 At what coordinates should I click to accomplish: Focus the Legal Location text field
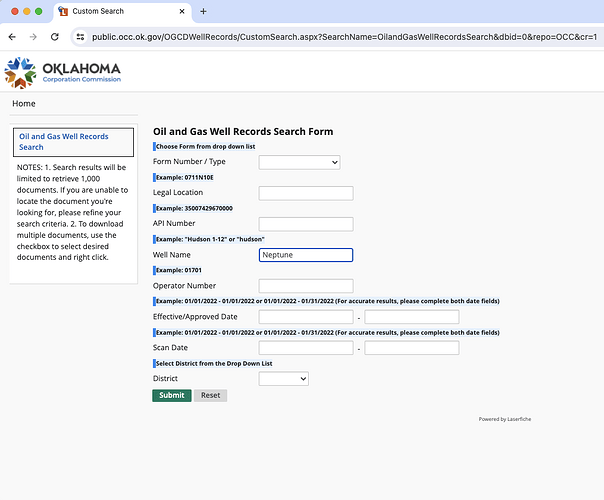point(305,193)
